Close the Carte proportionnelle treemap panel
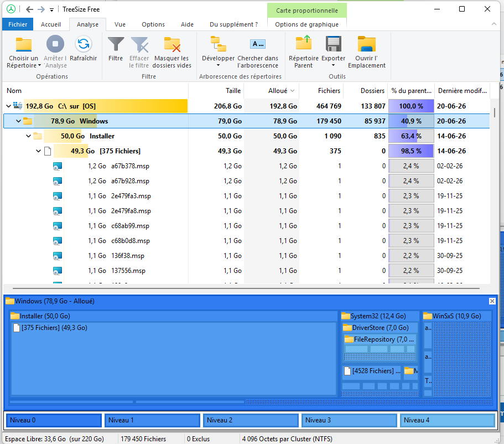Screen dimensions: 504x444 click(492, 301)
